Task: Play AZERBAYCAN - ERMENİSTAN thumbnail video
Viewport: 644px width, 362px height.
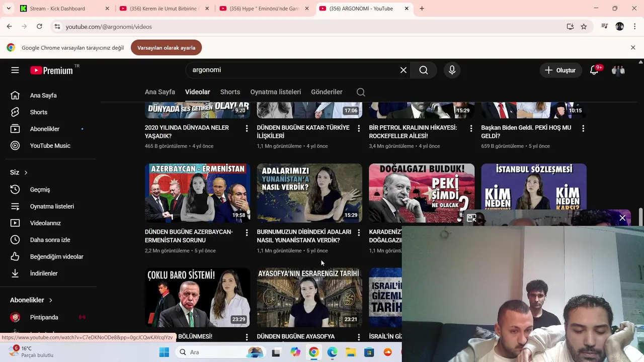Action: [197, 193]
